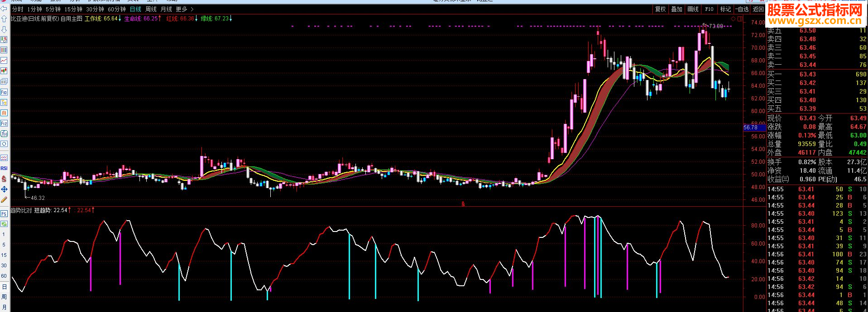Click the pencil drawing tool icon

(4, 199)
